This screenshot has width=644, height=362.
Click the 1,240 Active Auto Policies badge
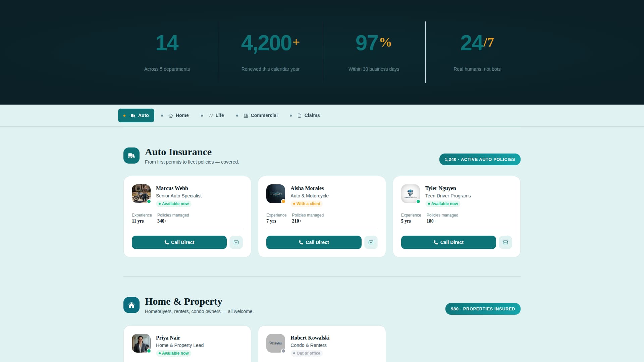click(480, 160)
